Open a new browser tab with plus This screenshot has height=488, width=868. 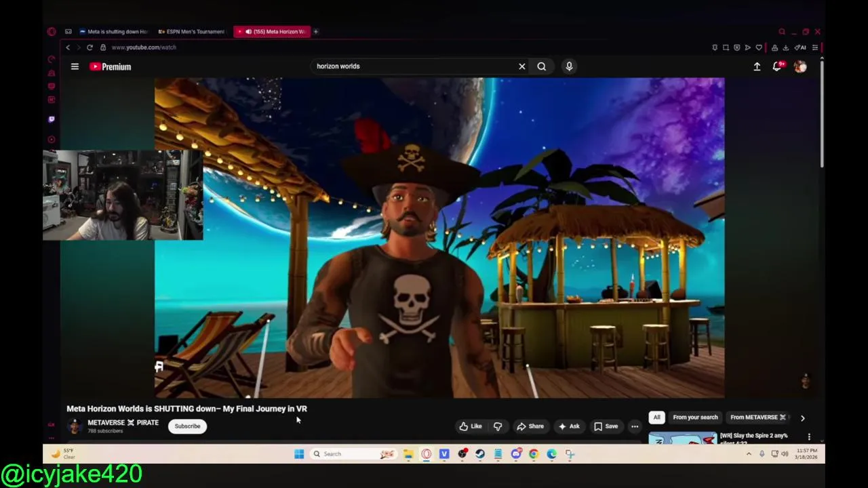(315, 32)
